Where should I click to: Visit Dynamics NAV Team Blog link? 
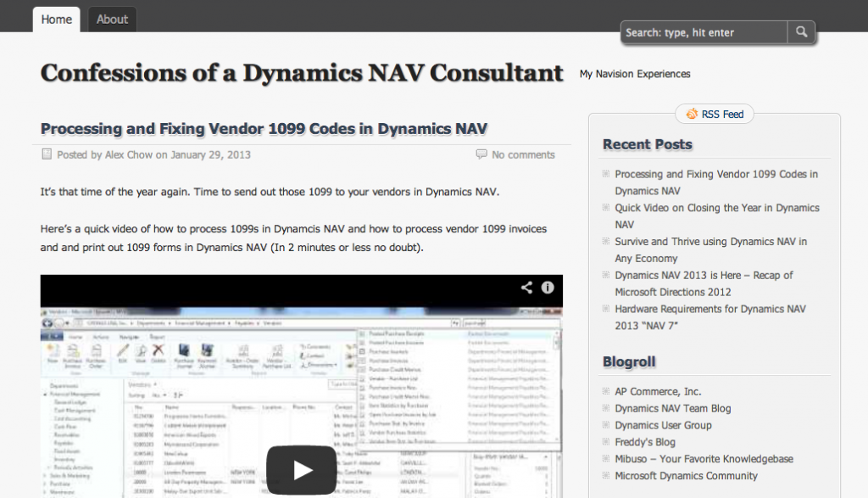tap(672, 408)
